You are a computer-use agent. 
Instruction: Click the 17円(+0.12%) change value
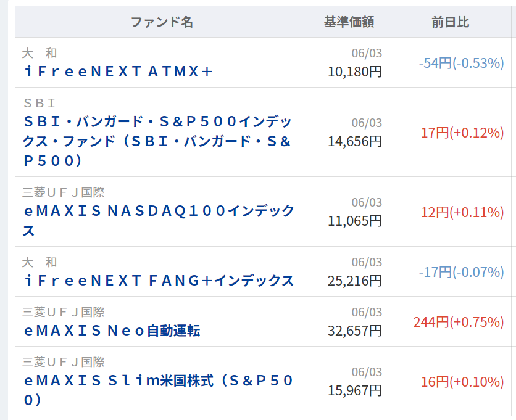(x=462, y=133)
